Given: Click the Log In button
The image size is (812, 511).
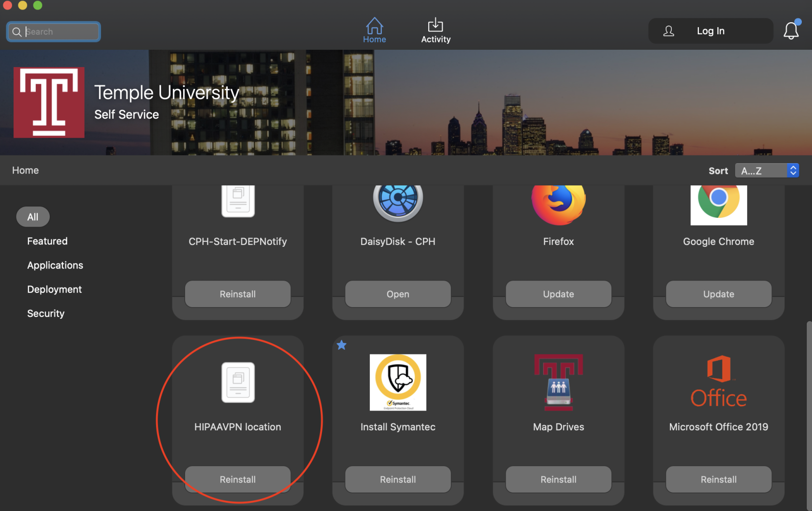Looking at the screenshot, I should coord(710,31).
